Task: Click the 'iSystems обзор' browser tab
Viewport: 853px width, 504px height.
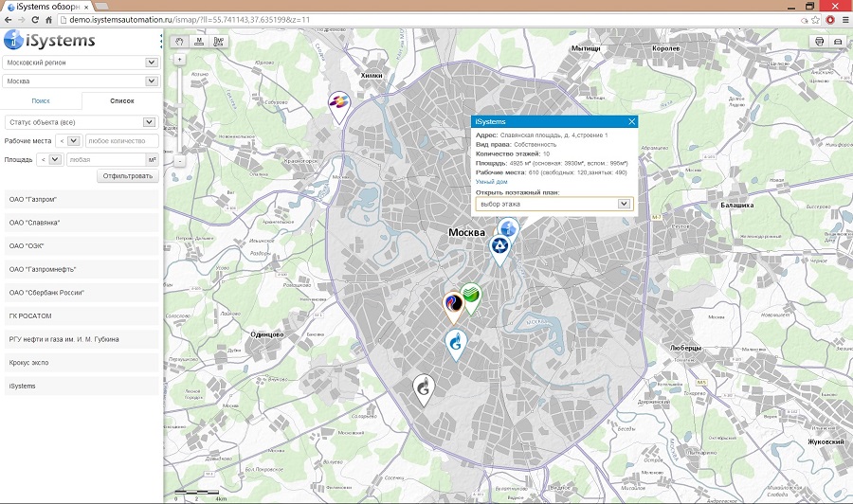Action: click(46, 7)
